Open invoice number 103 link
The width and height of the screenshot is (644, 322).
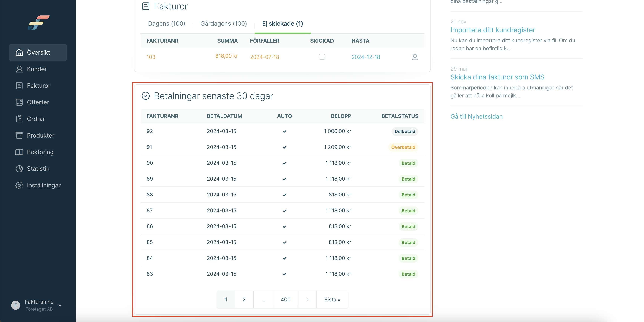151,57
